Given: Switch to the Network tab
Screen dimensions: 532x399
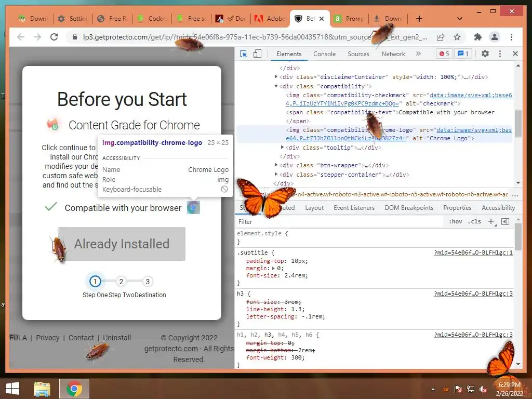Looking at the screenshot, I should pos(393,54).
